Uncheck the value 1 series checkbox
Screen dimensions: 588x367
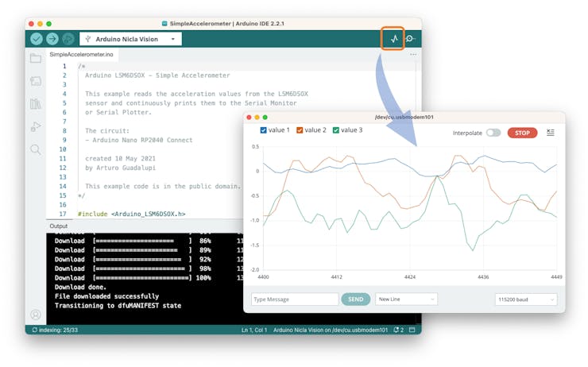tap(263, 130)
